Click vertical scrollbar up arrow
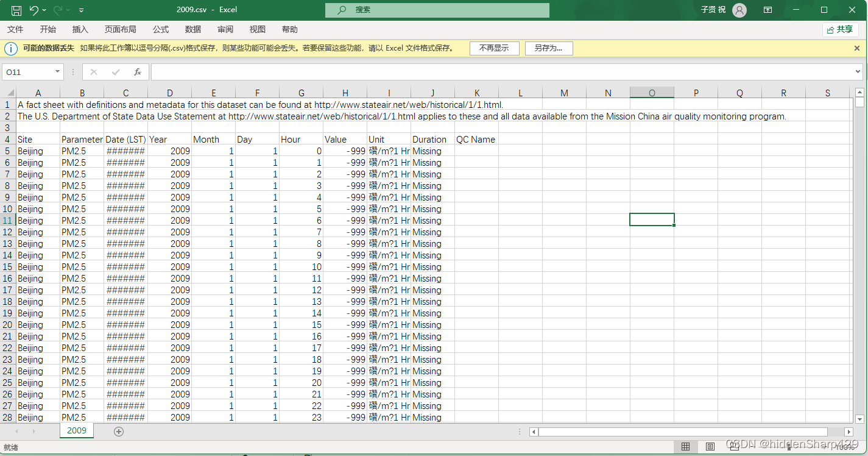Image resolution: width=868 pixels, height=456 pixels. click(859, 93)
